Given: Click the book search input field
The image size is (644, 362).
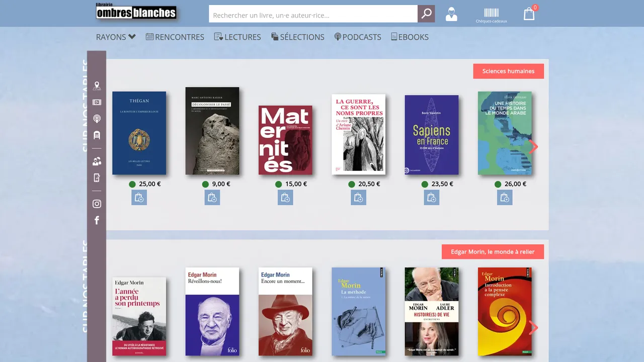Looking at the screenshot, I should click(313, 14).
